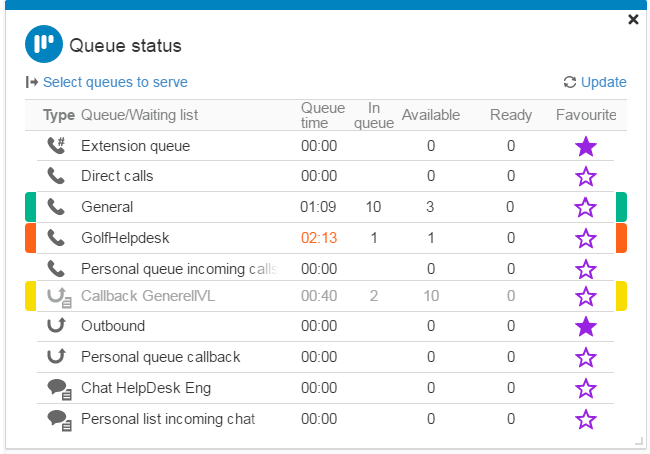Toggle favourite star for GolfHelpdesk
Image resolution: width=650 pixels, height=454 pixels.
point(586,238)
